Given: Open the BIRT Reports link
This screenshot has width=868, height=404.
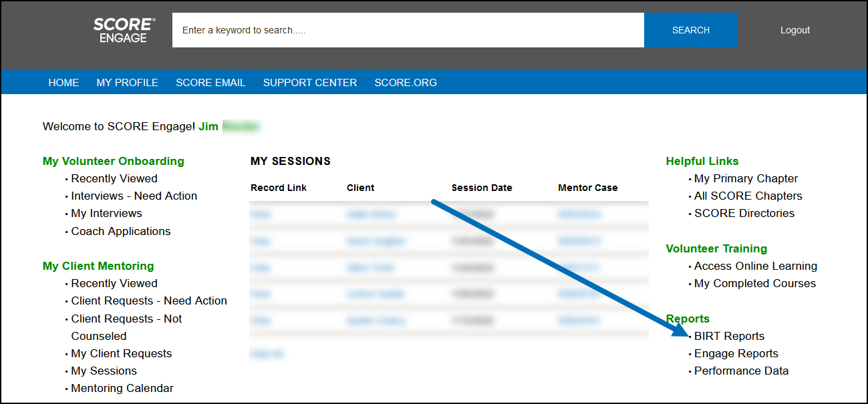Looking at the screenshot, I should pyautogui.click(x=729, y=336).
